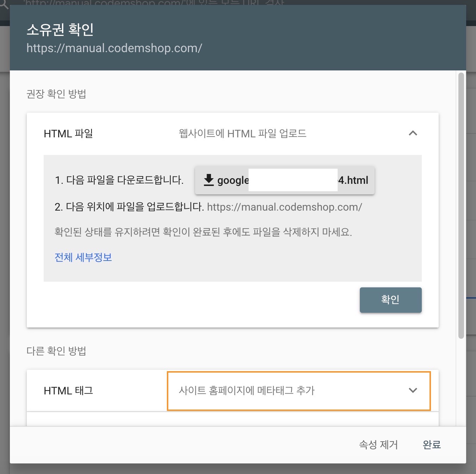
Task: Open the '사이트 홈페이지에 메타태그 추가' row
Action: coord(246,391)
